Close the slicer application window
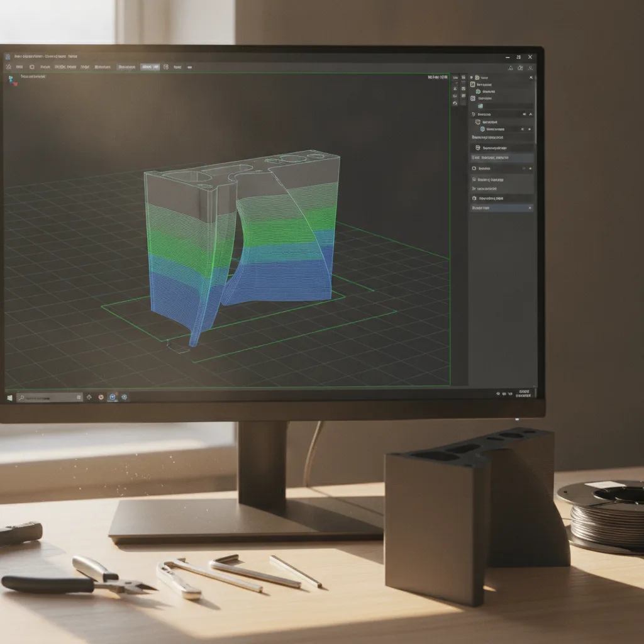Screen dimensions: 644x644 [x=530, y=57]
